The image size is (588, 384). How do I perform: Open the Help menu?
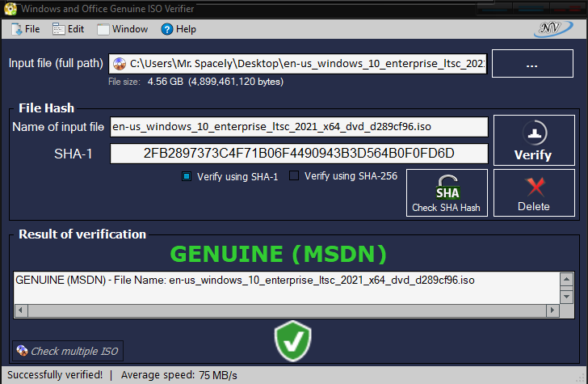[x=178, y=29]
